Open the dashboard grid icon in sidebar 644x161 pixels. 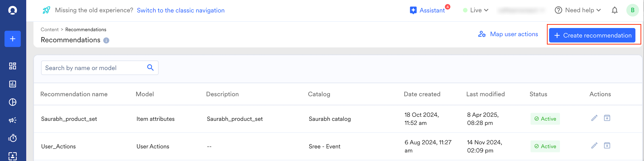pyautogui.click(x=12, y=66)
